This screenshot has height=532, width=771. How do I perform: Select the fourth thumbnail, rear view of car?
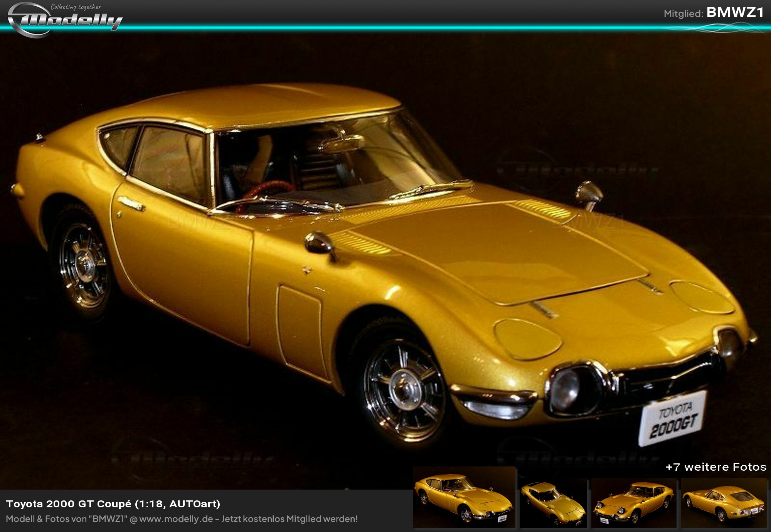[x=724, y=503]
